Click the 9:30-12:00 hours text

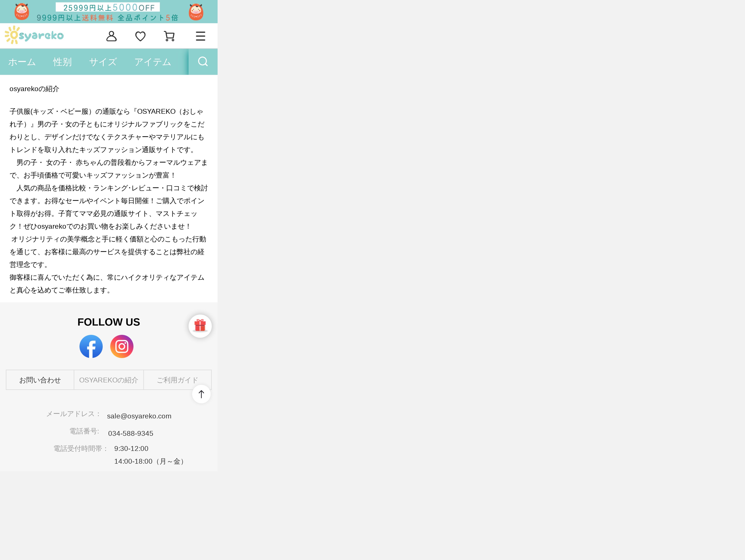(x=131, y=449)
